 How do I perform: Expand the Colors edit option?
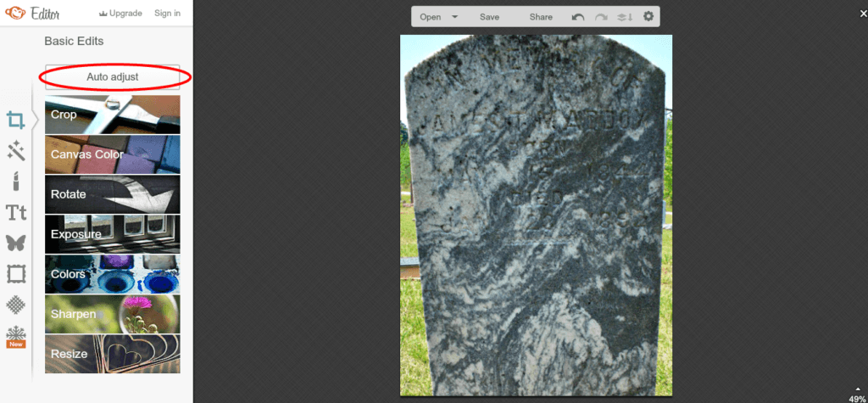[x=112, y=274]
